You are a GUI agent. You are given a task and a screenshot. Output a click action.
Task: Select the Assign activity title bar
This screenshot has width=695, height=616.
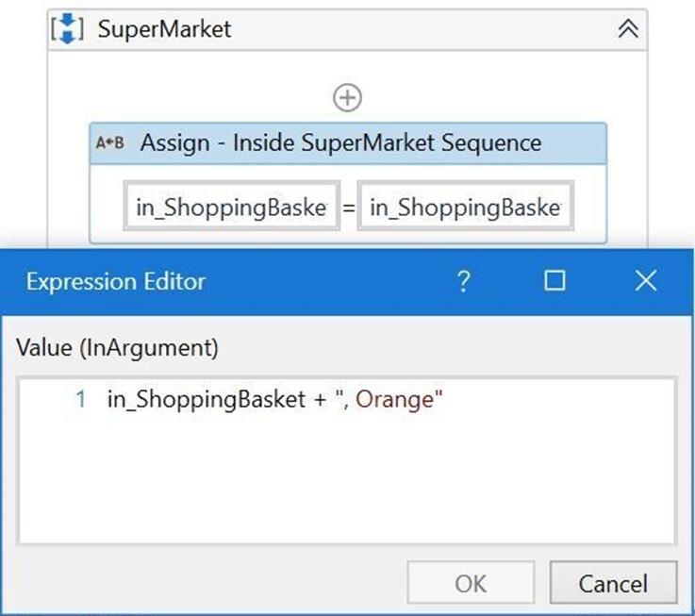(x=348, y=143)
